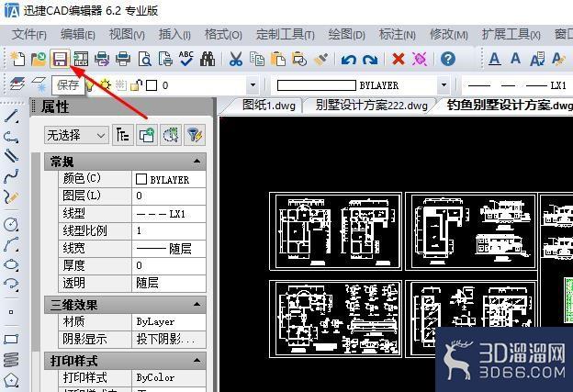Click the Match Properties paintbrush icon
The image size is (573, 392).
[320, 59]
